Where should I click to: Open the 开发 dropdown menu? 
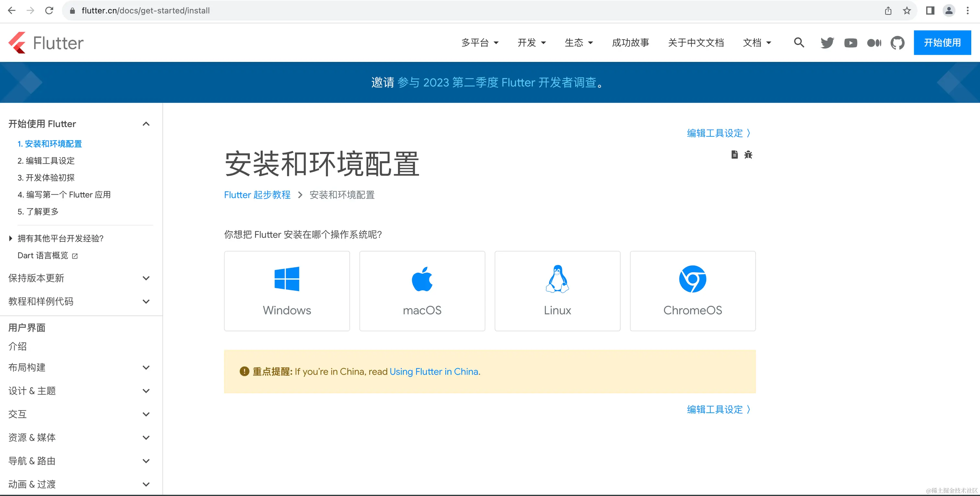point(531,42)
